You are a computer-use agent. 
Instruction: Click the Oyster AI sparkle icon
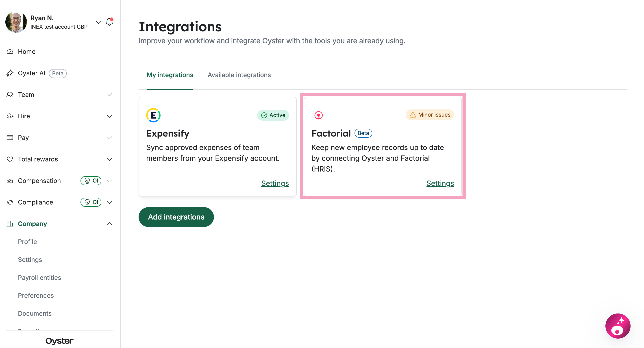[x=10, y=73]
